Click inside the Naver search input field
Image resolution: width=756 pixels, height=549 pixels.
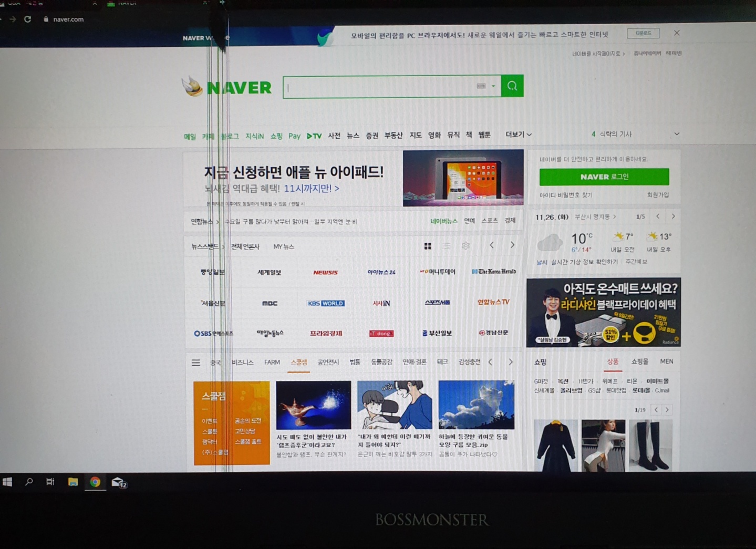(378, 87)
